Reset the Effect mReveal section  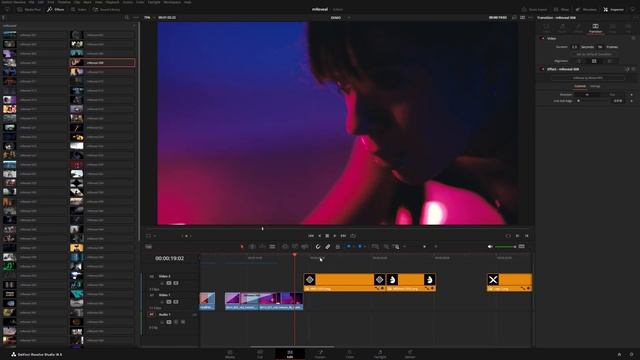coord(633,69)
